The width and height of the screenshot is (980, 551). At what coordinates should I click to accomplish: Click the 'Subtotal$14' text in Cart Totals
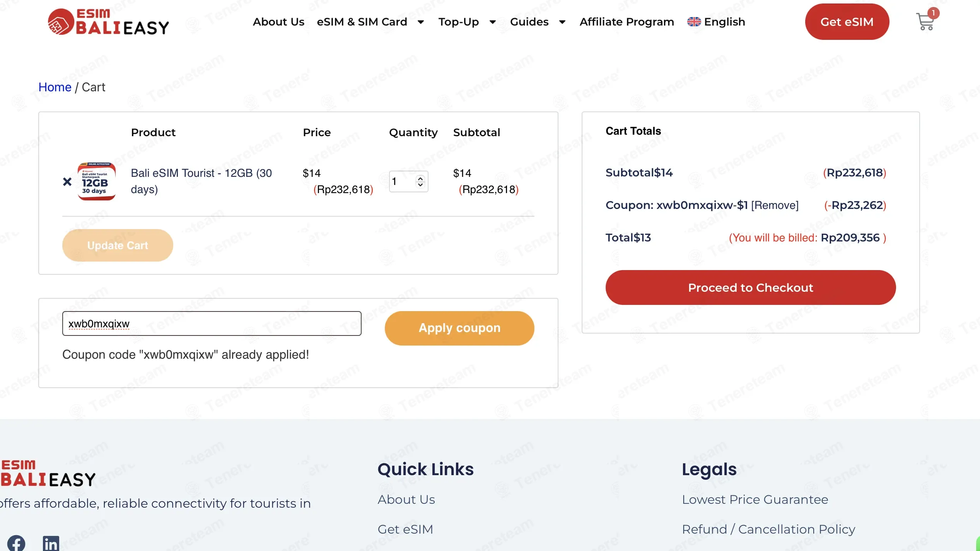(639, 173)
